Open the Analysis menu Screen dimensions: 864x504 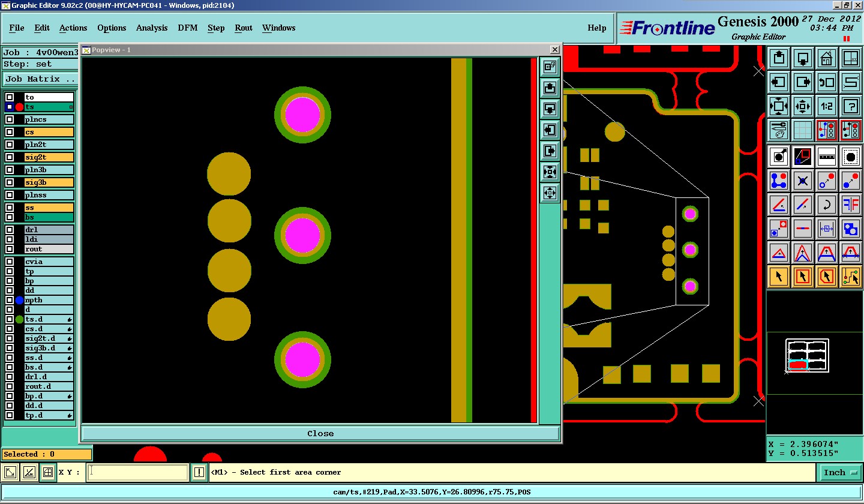152,28
